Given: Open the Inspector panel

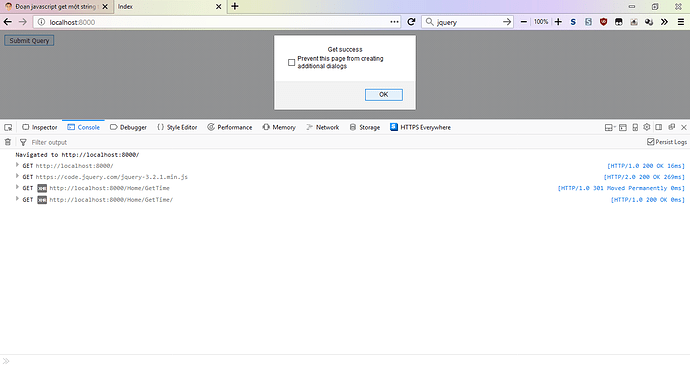Looking at the screenshot, I should coord(40,127).
